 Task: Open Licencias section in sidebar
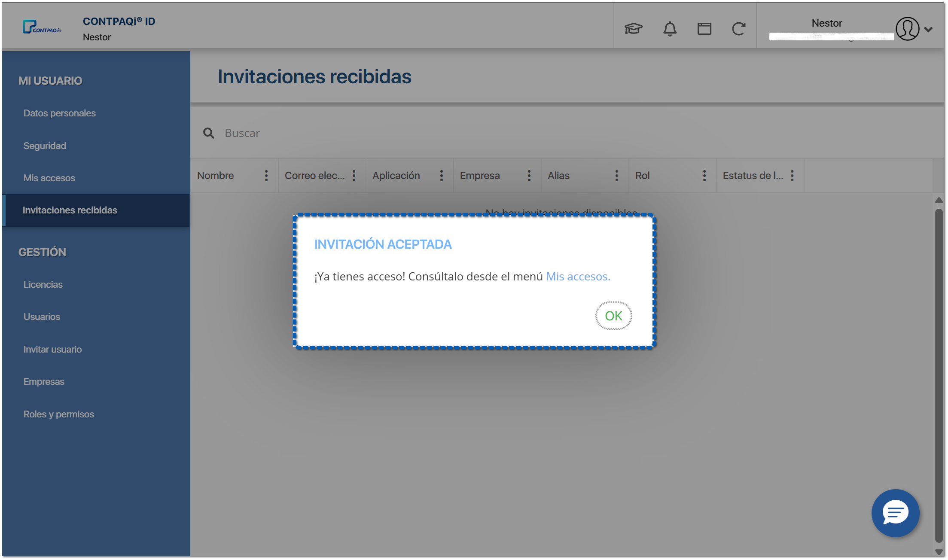(x=43, y=285)
